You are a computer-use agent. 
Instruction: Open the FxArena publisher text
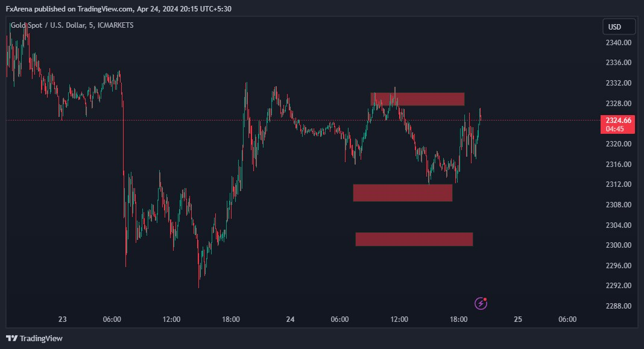[x=19, y=8]
